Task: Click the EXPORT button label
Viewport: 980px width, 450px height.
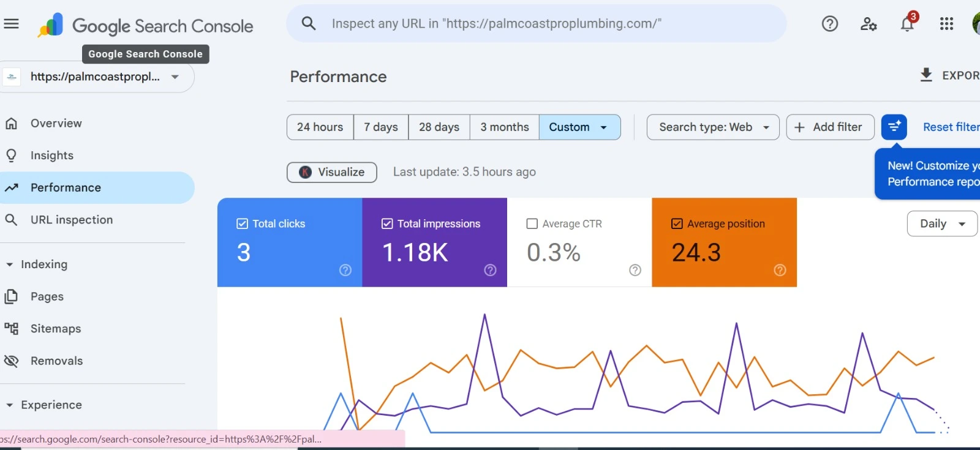Action: click(960, 75)
